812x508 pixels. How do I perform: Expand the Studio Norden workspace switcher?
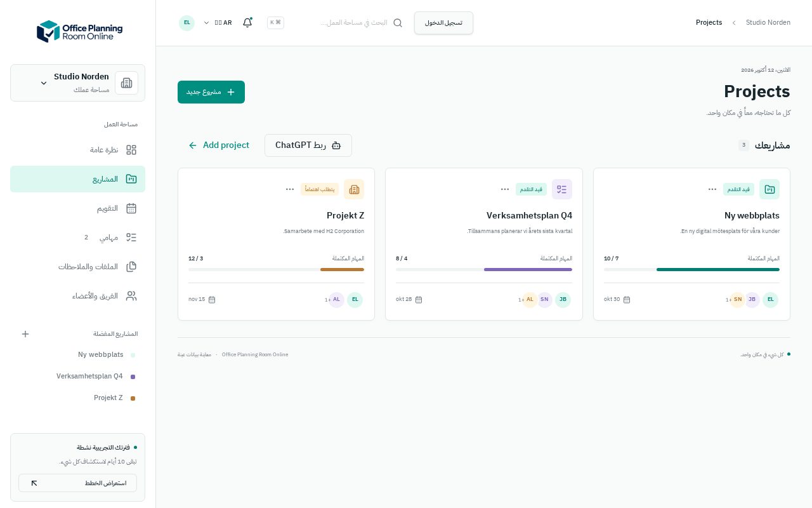(77, 83)
